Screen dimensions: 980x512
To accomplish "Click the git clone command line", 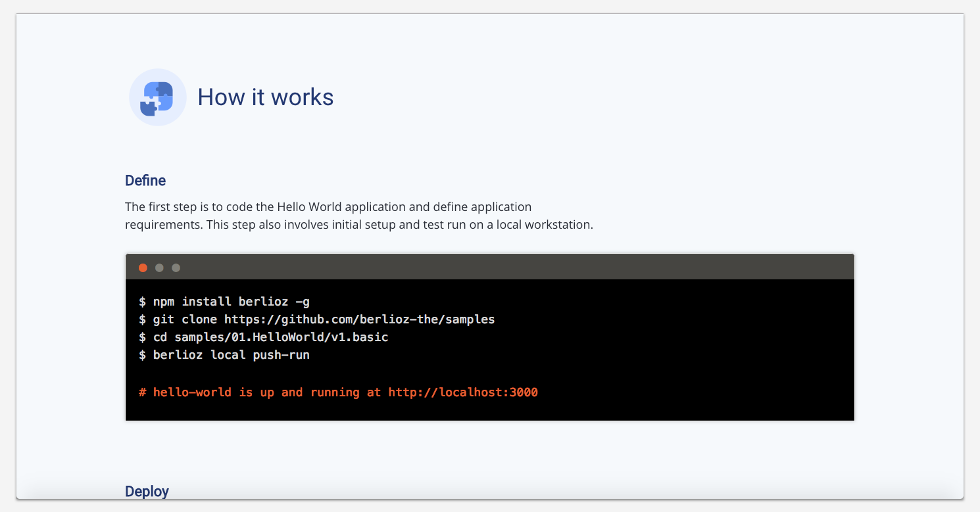I will click(x=317, y=319).
